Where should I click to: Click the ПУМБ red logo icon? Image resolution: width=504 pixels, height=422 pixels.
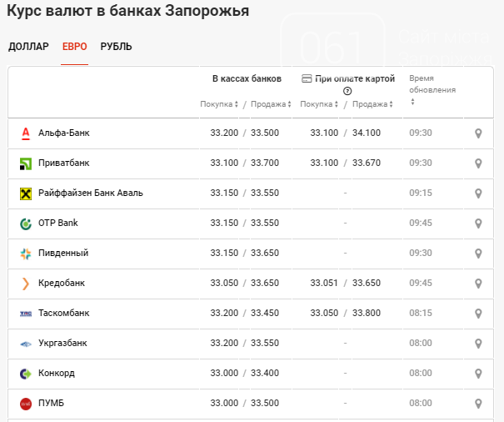pyautogui.click(x=25, y=404)
